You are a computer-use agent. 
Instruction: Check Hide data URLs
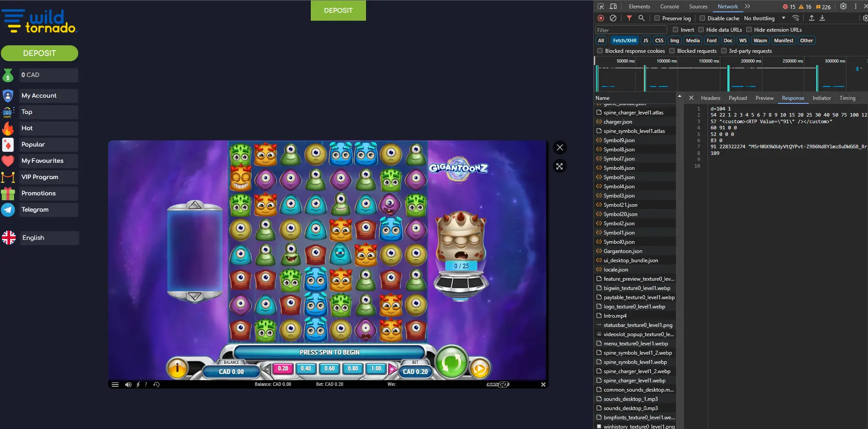click(701, 29)
